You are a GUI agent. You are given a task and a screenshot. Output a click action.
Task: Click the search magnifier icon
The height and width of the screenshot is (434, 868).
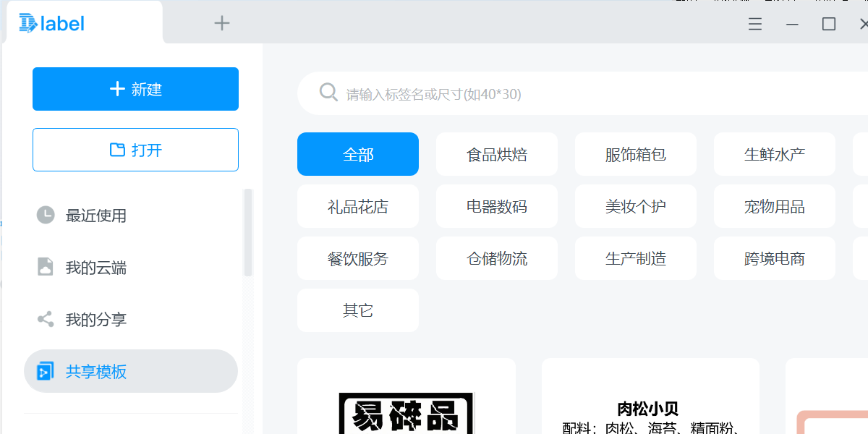(328, 93)
